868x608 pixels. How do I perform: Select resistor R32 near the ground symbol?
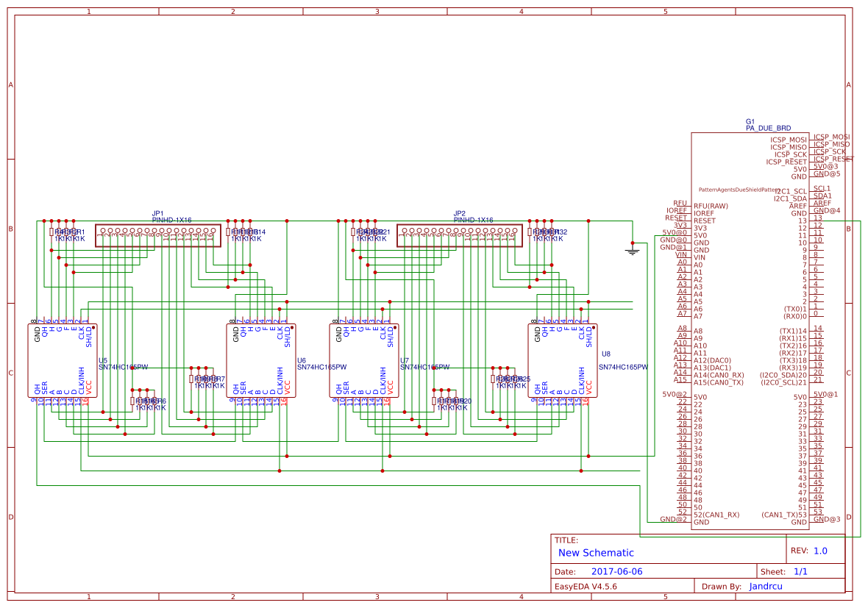pos(552,233)
